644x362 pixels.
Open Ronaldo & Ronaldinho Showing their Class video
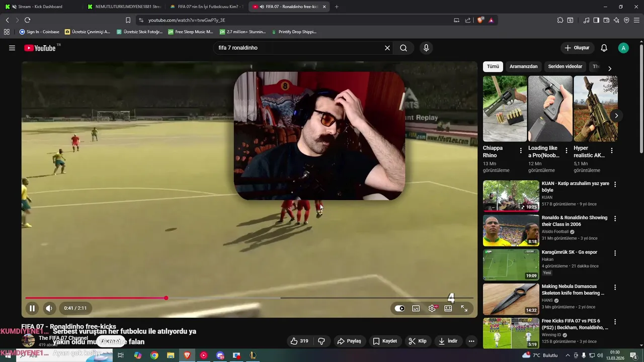point(575,221)
